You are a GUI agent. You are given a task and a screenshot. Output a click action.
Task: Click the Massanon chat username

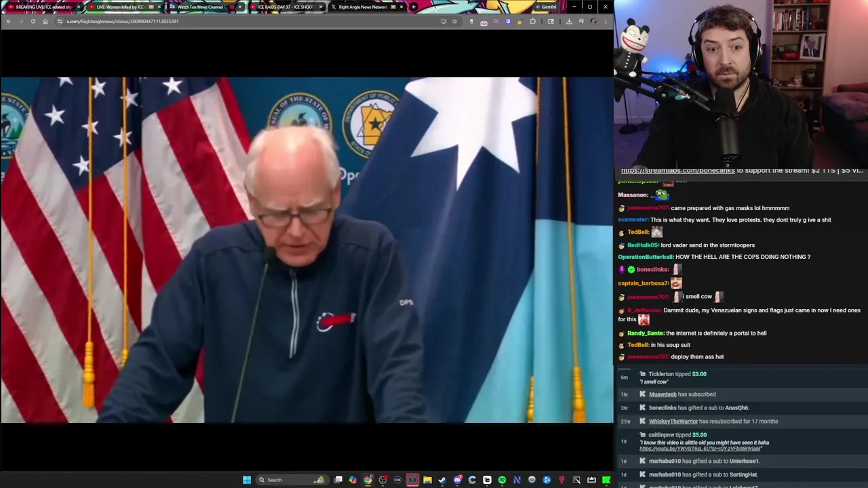(633, 195)
